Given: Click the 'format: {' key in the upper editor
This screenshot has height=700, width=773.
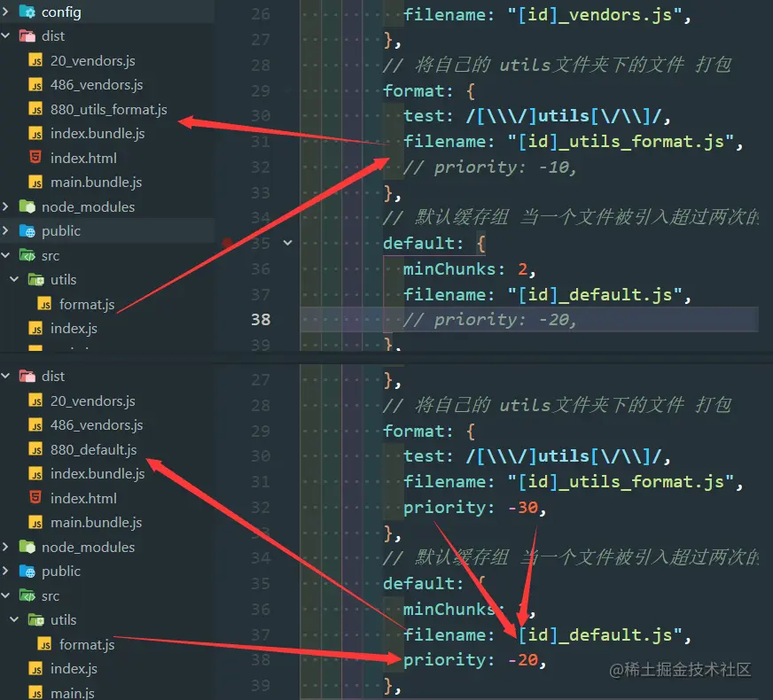Looking at the screenshot, I should (x=429, y=91).
